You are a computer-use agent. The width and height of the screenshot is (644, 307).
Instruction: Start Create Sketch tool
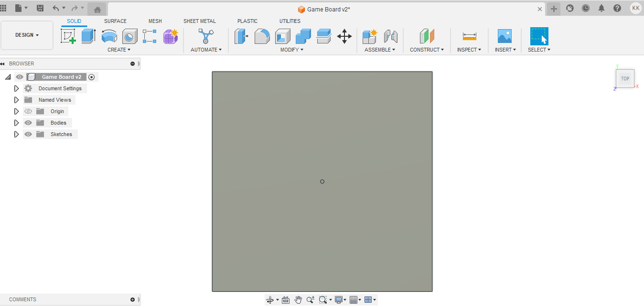click(x=68, y=36)
